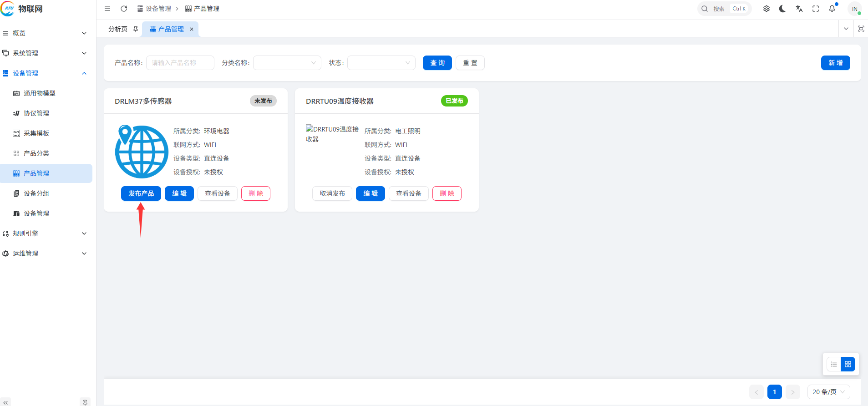Click the 已发布 status tag

click(454, 101)
